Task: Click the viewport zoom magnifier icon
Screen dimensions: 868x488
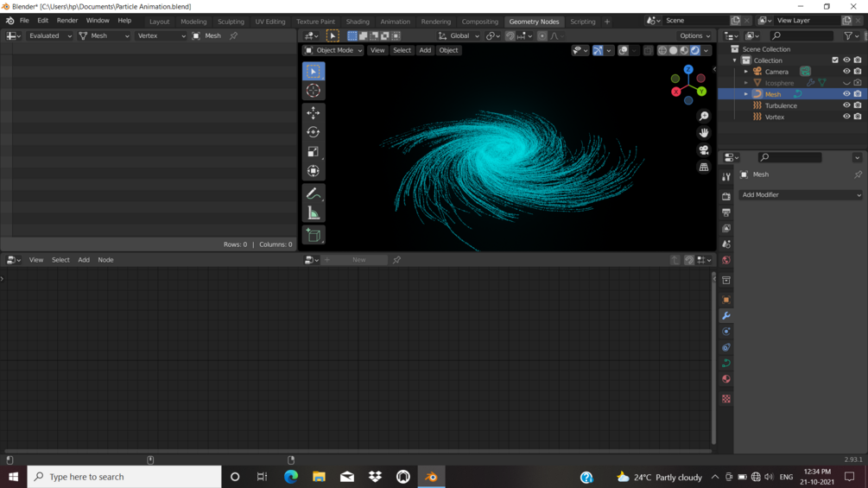Action: (704, 117)
